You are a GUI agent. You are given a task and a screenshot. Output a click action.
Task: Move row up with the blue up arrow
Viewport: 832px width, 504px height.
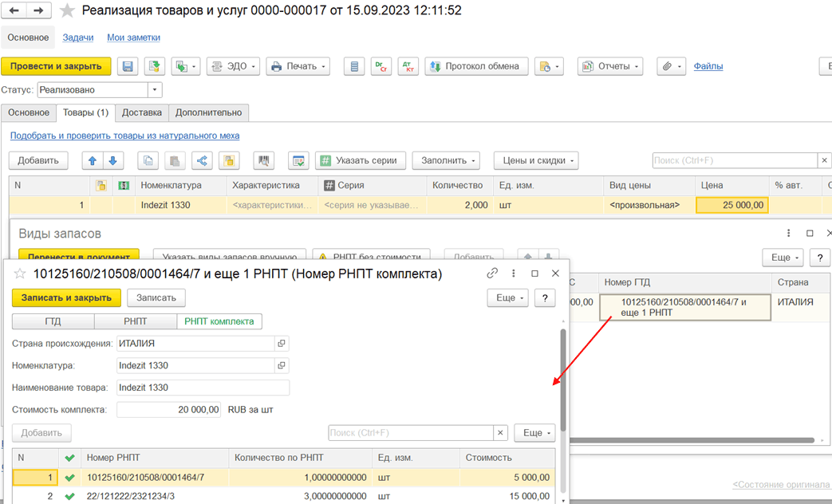(x=93, y=160)
